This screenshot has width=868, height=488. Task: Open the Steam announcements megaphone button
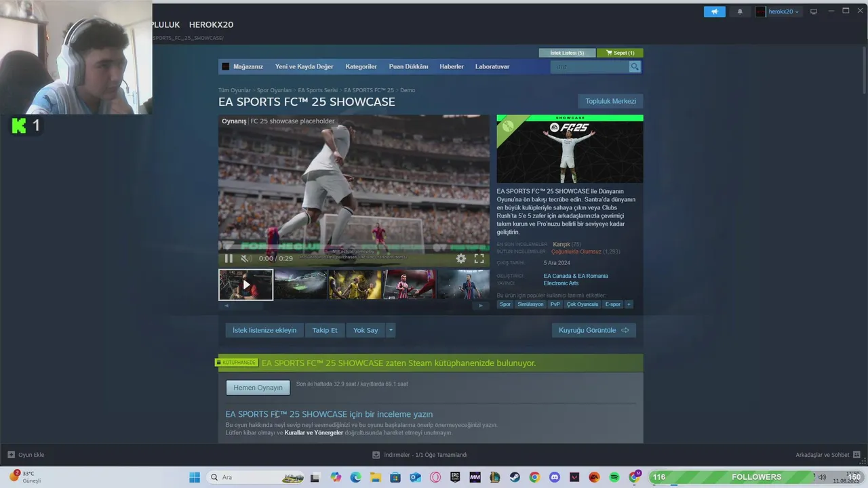[714, 12]
